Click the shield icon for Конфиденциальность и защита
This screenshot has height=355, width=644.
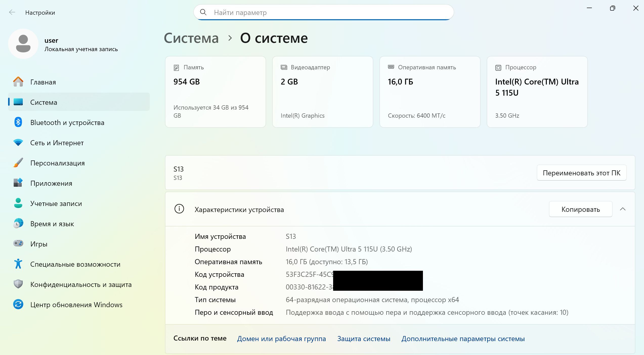tap(18, 284)
